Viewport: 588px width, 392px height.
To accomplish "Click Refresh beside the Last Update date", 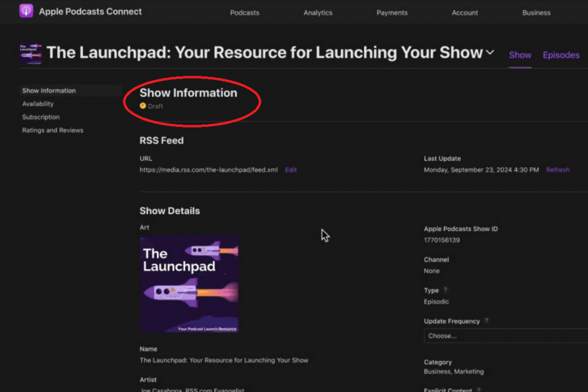I will (x=558, y=170).
